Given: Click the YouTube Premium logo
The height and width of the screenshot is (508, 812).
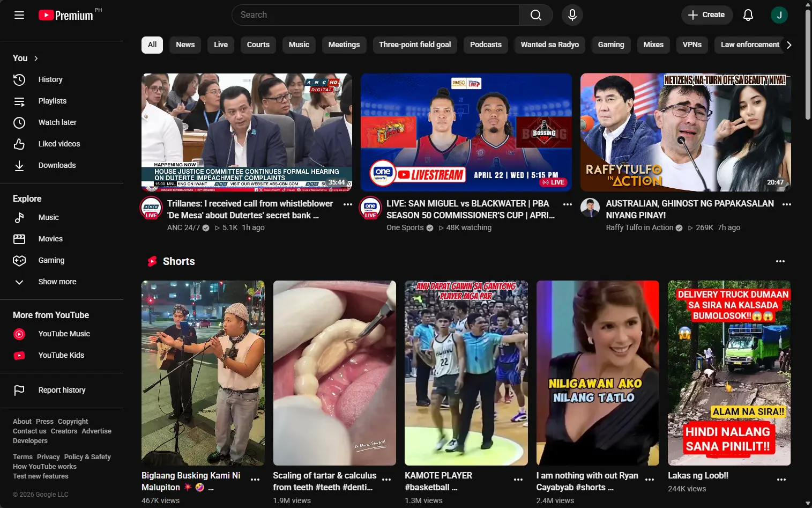Looking at the screenshot, I should coord(66,15).
